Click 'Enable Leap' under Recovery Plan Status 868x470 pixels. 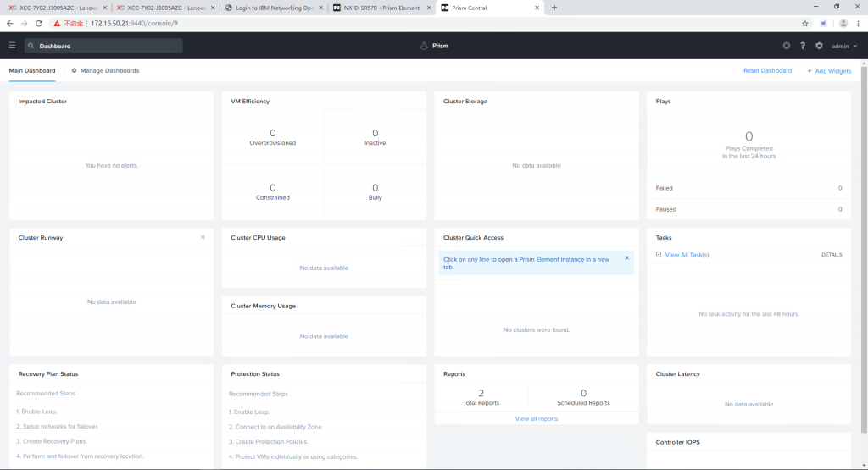36,412
